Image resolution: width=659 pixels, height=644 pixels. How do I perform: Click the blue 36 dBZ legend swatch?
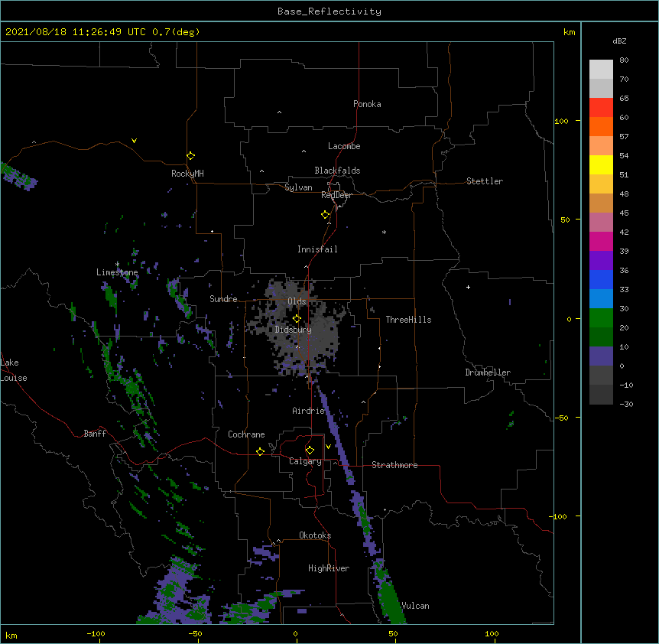601,279
